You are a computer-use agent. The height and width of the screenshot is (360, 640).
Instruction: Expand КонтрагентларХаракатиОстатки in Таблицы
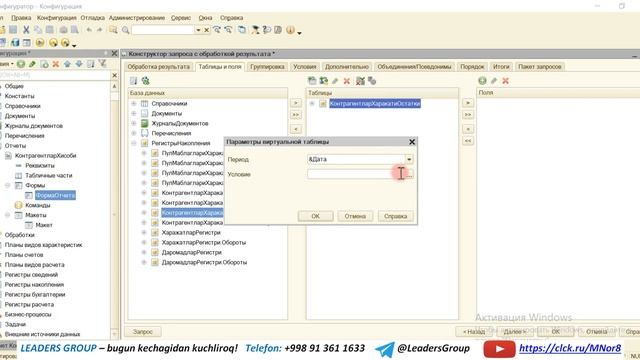312,104
